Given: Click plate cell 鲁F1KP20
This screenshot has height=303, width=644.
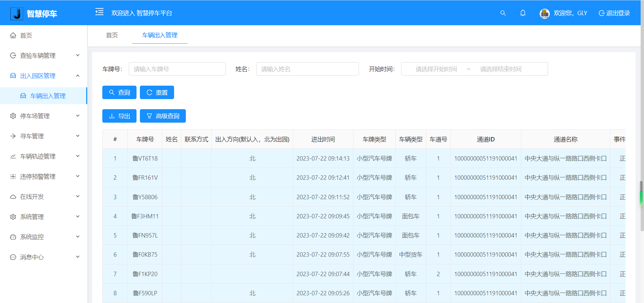Looking at the screenshot, I should (145, 274).
